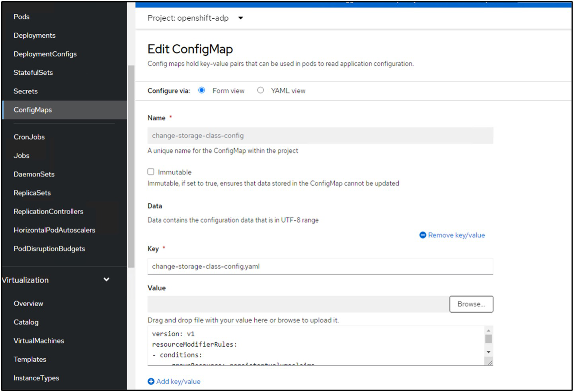The height and width of the screenshot is (392, 575).
Task: Click the value text area scrollbar thumb
Action: tap(489, 339)
